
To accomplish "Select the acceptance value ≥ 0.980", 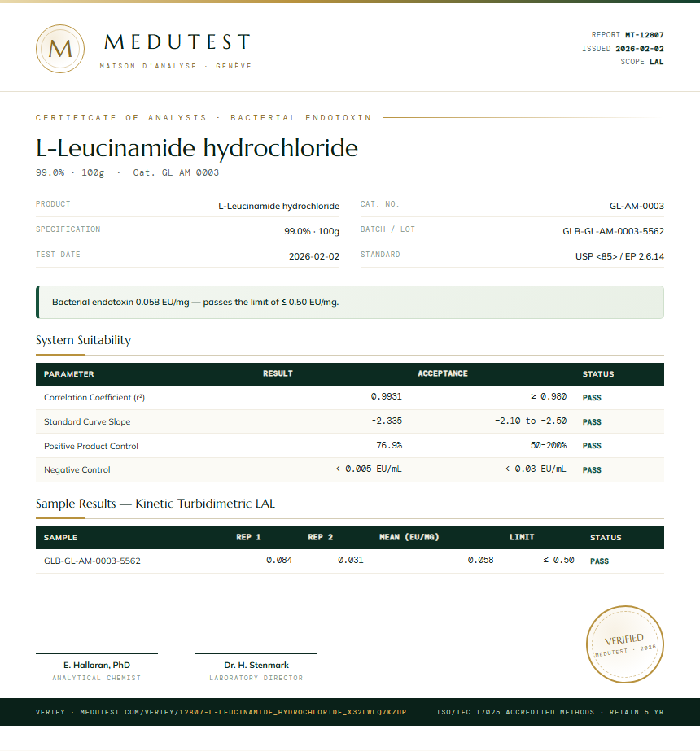I will tap(549, 396).
